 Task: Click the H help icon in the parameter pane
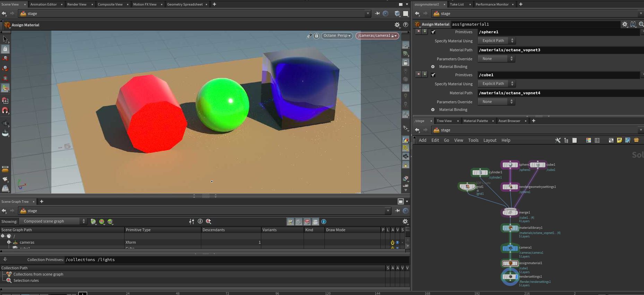633,24
